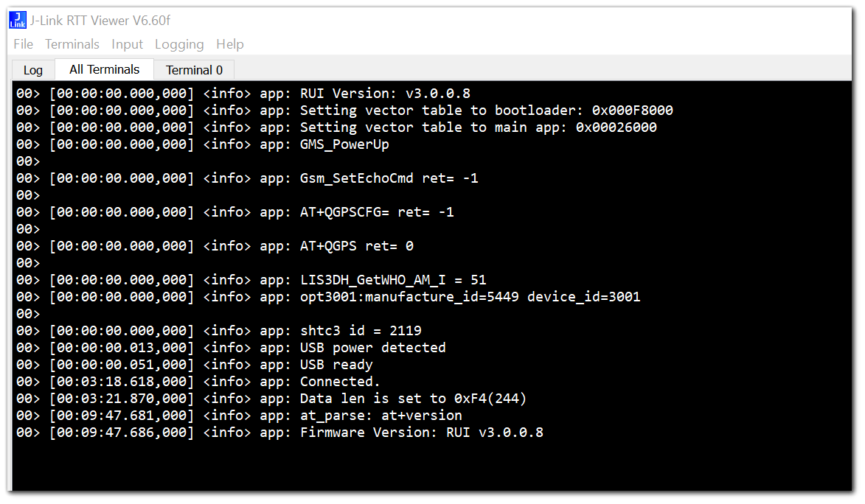The height and width of the screenshot is (504, 865).
Task: Click the 'AT+QGPSCFG= ret= -1' line
Action: (235, 212)
